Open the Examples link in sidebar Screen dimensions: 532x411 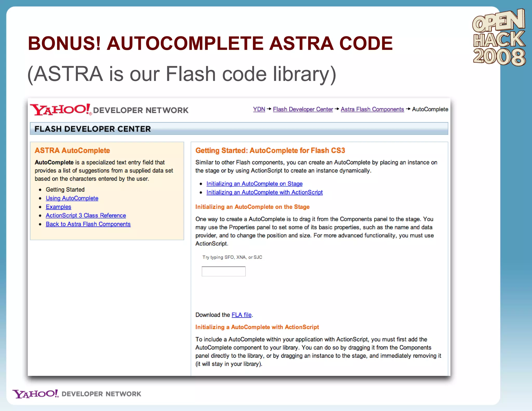pos(58,207)
